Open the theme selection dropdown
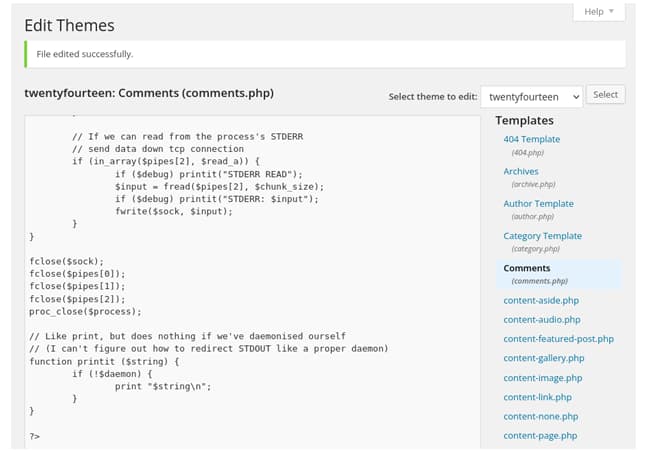Viewport: 655px width, 450px height. click(x=531, y=96)
